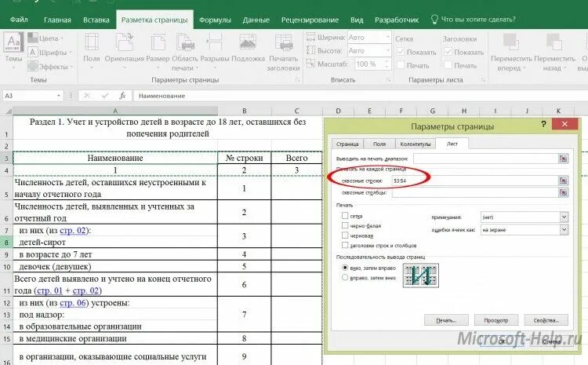Switch to the Рецензирование ribbon tab
Screen dimensions: 588x365
point(310,20)
